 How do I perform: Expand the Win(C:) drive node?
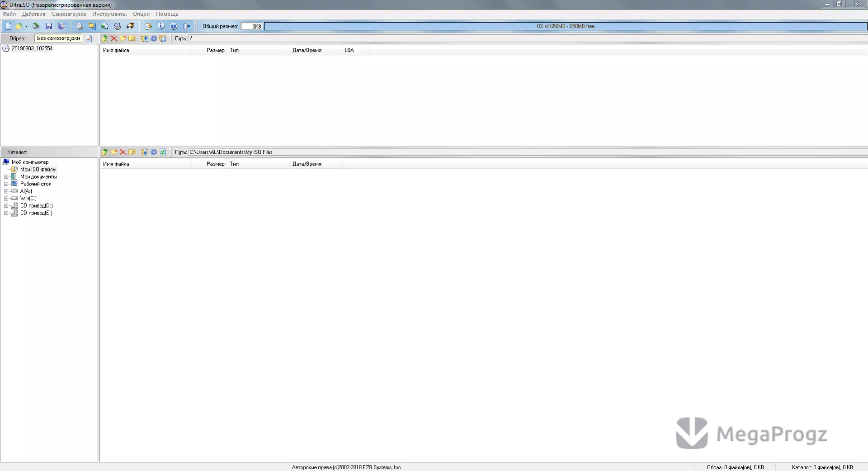coord(6,199)
